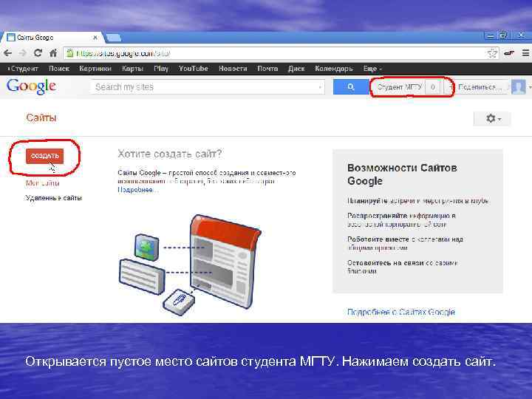Click Возможности Сайтов Google heading
The height and width of the screenshot is (399, 532).
[x=402, y=174]
